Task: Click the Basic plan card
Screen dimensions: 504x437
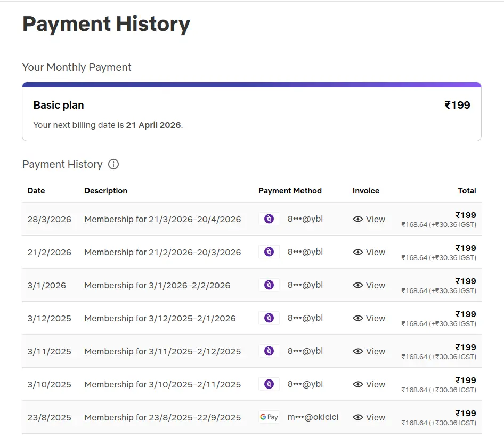Action: click(x=251, y=111)
